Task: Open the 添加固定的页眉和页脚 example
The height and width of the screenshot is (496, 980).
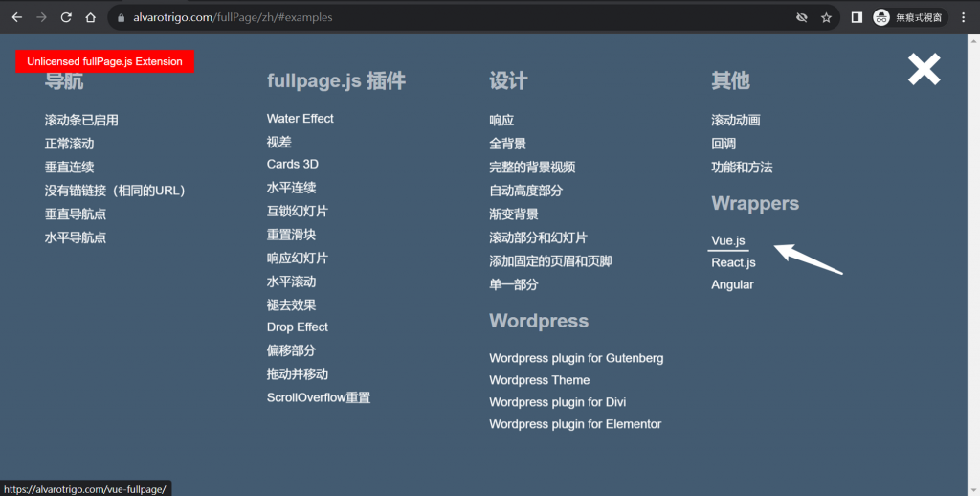Action: (550, 260)
